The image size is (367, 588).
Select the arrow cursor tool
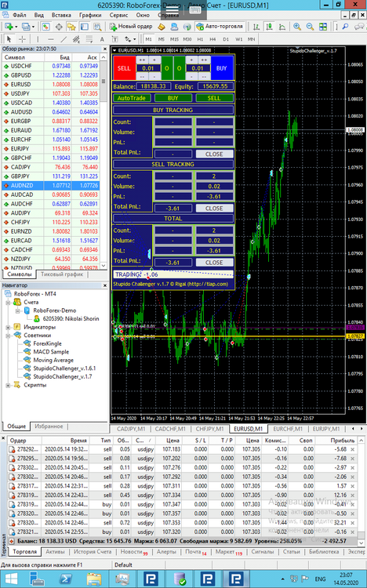(x=9, y=39)
